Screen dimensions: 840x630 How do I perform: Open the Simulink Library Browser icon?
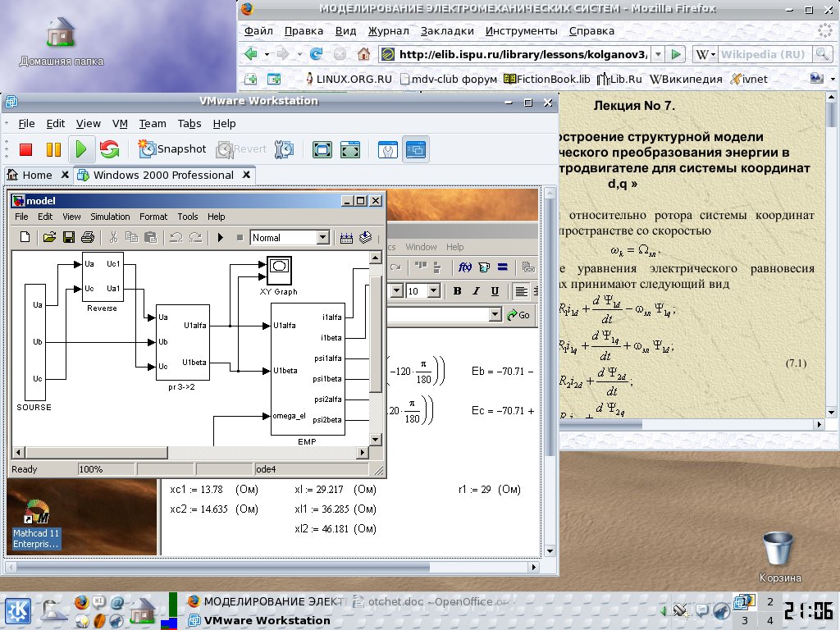click(x=365, y=238)
